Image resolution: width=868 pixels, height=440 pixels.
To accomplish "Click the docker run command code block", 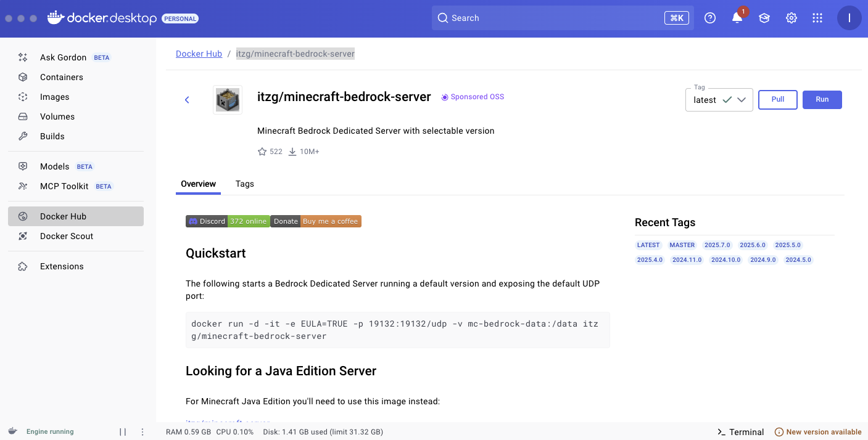I will [x=397, y=330].
